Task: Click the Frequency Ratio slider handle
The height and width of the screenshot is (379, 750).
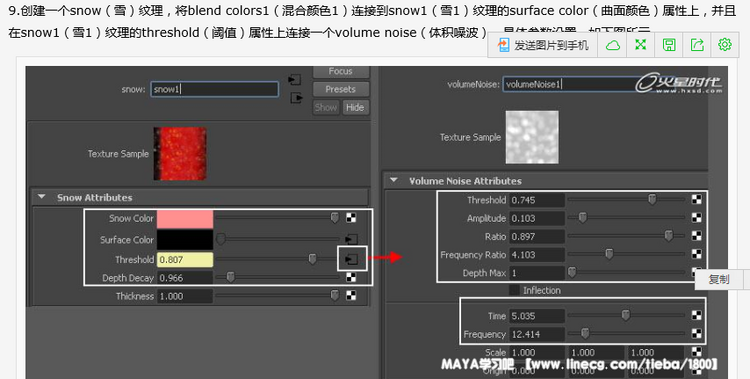Action: (609, 254)
